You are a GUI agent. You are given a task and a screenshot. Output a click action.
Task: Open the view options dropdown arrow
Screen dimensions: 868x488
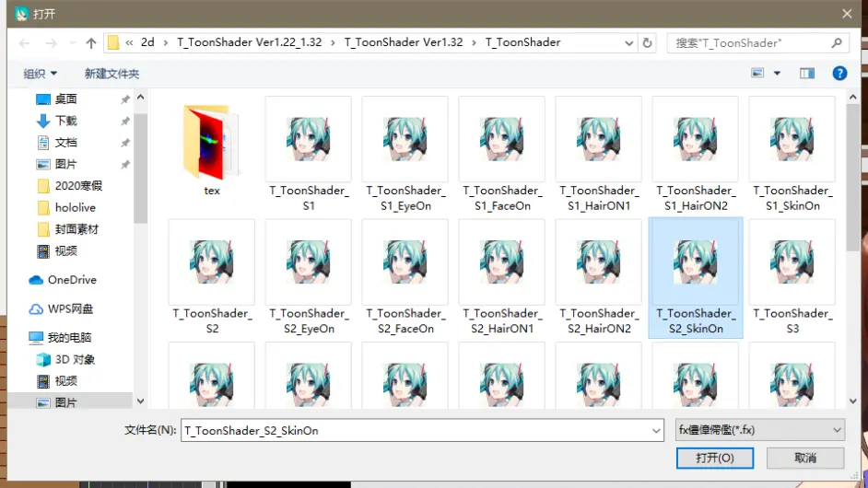click(x=777, y=73)
